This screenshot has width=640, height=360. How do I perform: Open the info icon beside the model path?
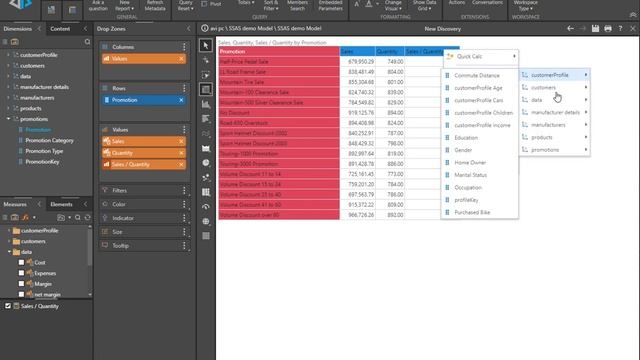pos(205,28)
